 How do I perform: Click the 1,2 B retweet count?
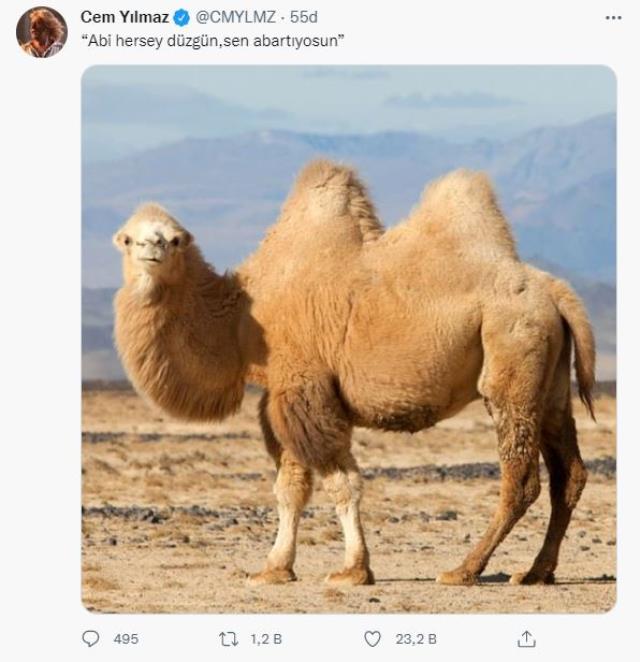click(x=266, y=639)
